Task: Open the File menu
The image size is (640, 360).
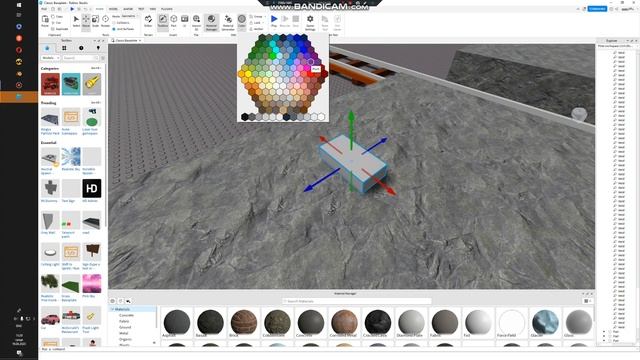Action: coord(44,9)
